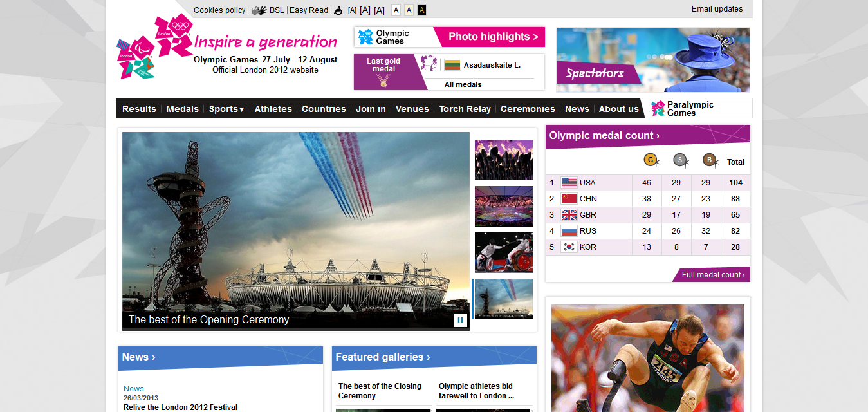Open Asadauskaite L. athlete link
This screenshot has width=868, height=412.
click(492, 65)
